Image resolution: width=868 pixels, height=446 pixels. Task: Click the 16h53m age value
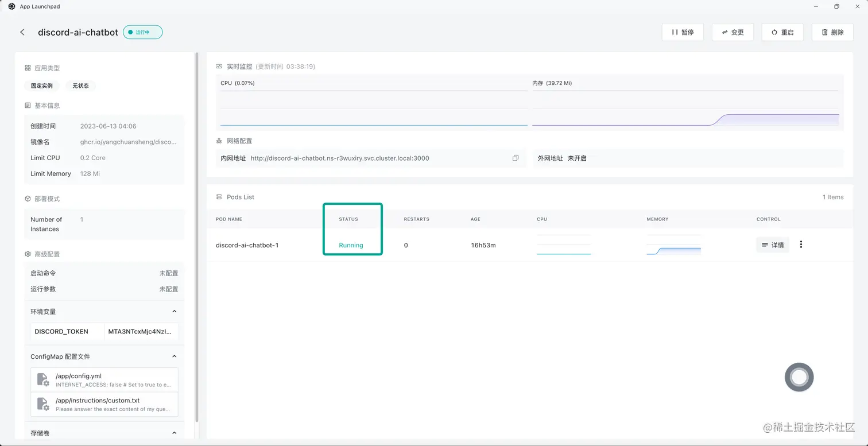coord(483,245)
